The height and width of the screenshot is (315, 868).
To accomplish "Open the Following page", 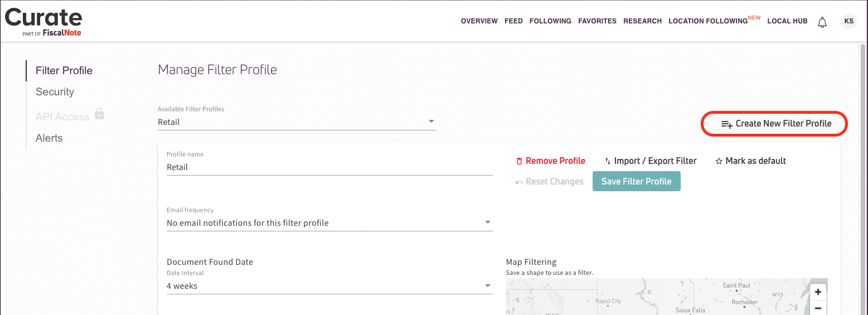I will click(550, 21).
